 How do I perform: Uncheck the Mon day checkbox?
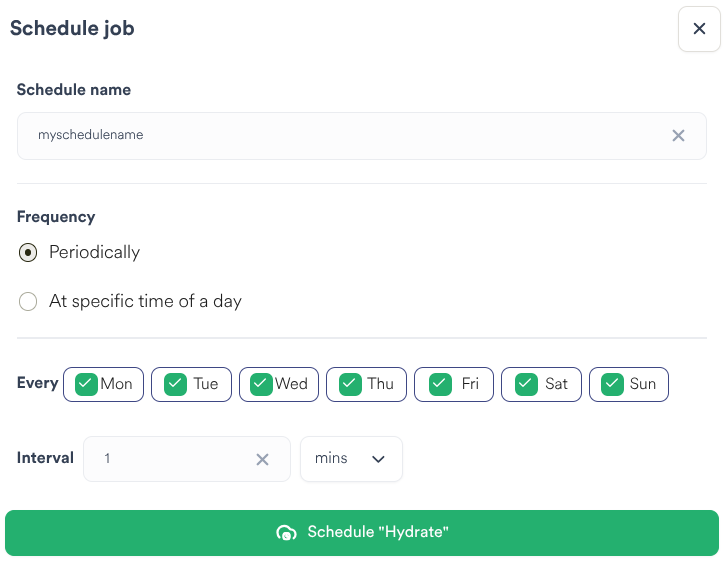click(86, 384)
